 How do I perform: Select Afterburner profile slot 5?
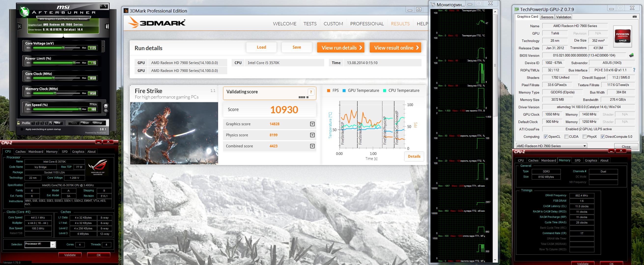51,123
